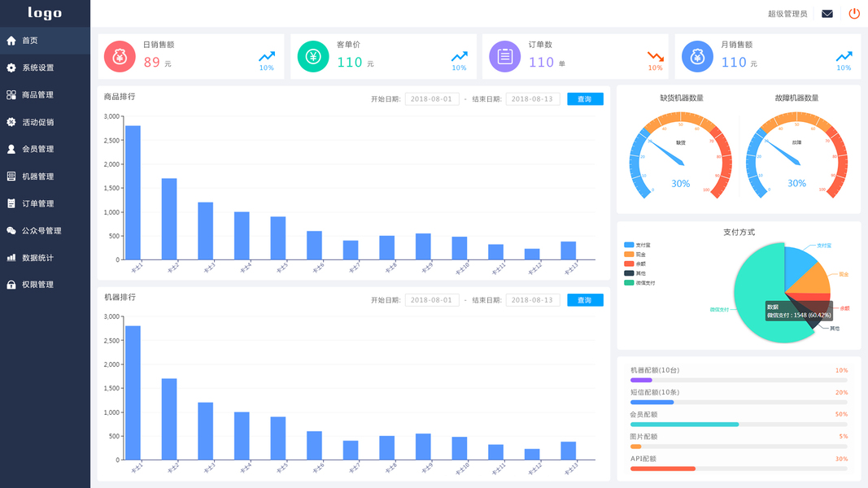868x488 pixels.
Task: Click the 支付方式 chart title
Action: coord(739,232)
